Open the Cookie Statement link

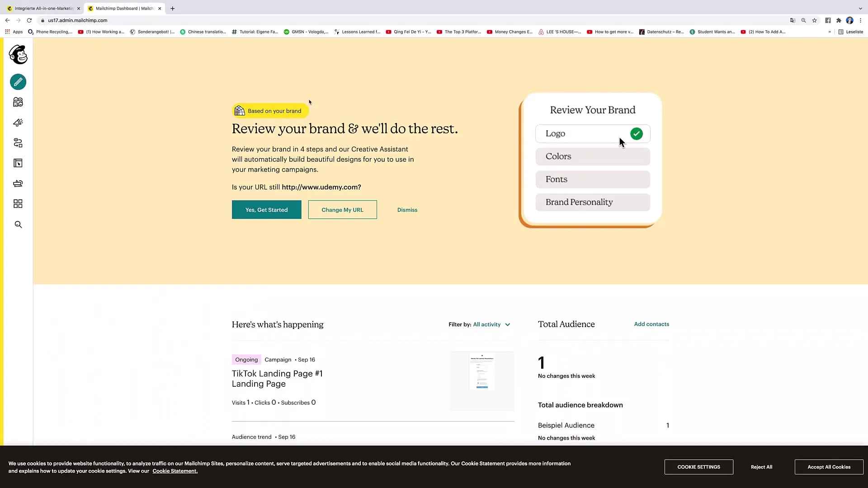click(175, 471)
